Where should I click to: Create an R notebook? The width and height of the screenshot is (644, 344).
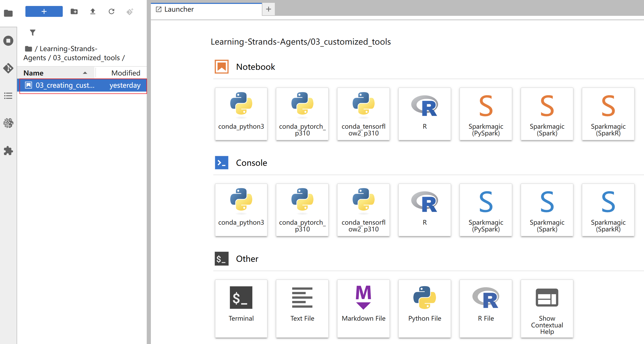[425, 114]
